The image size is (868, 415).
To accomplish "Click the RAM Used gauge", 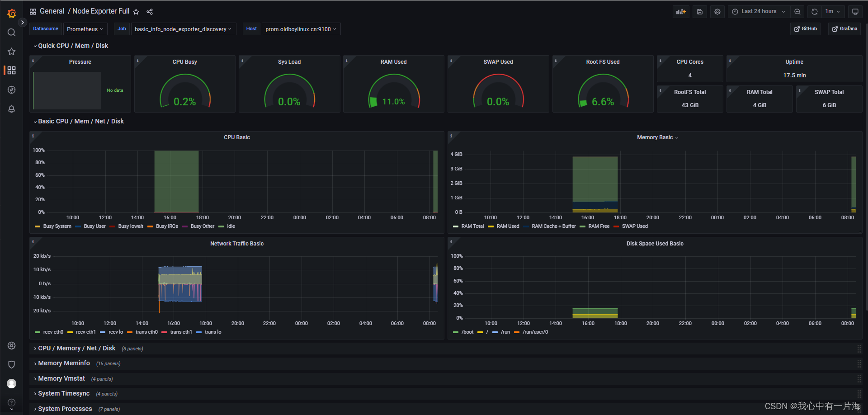I will click(394, 91).
